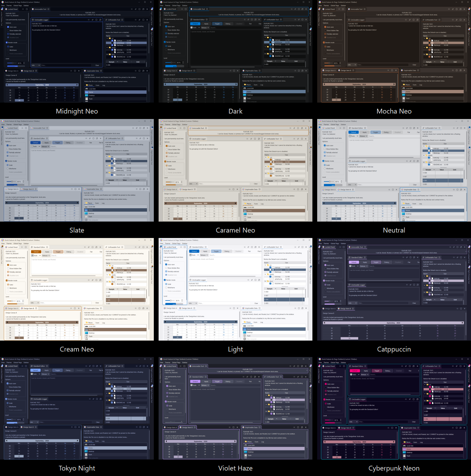Open Sidebar menu in Slate theme window
The image size is (471, 476).
click(26, 124)
